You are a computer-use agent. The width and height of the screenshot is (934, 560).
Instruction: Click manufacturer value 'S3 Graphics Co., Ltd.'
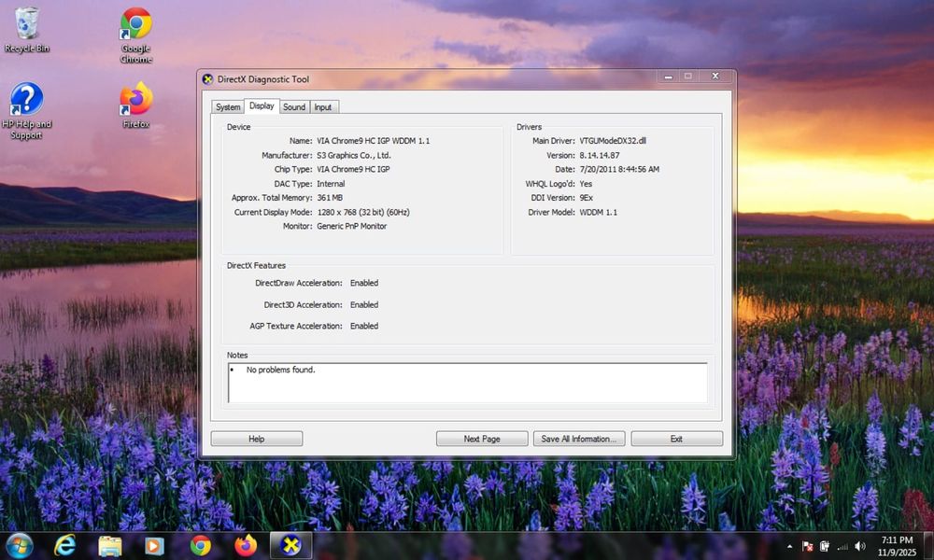click(x=354, y=155)
